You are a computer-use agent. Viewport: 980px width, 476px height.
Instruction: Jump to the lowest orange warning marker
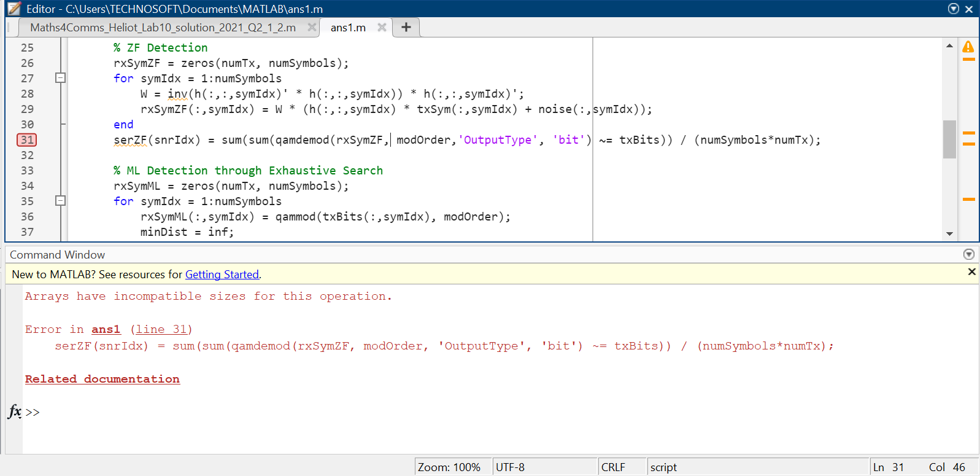coord(969,200)
